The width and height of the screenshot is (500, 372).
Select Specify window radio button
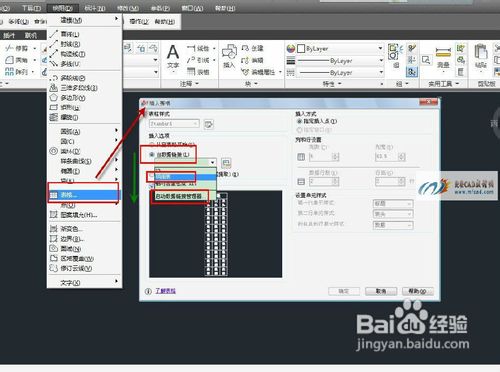pos(314,130)
